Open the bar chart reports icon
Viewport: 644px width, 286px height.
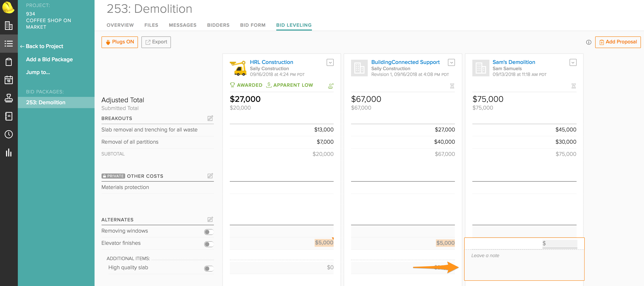click(9, 152)
